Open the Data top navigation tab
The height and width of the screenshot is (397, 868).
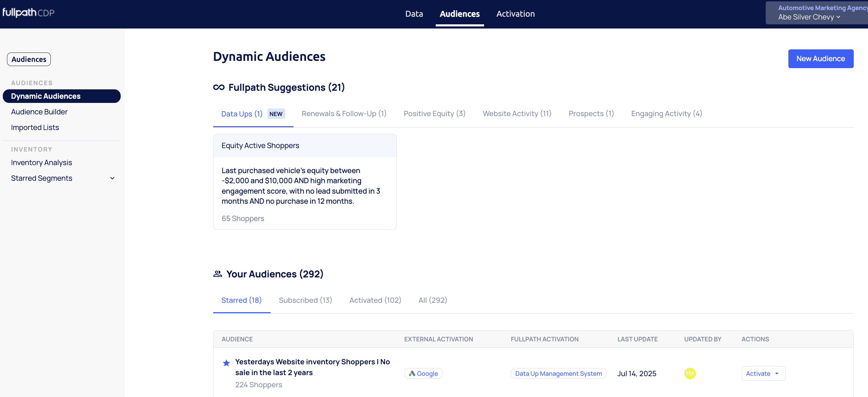point(414,14)
